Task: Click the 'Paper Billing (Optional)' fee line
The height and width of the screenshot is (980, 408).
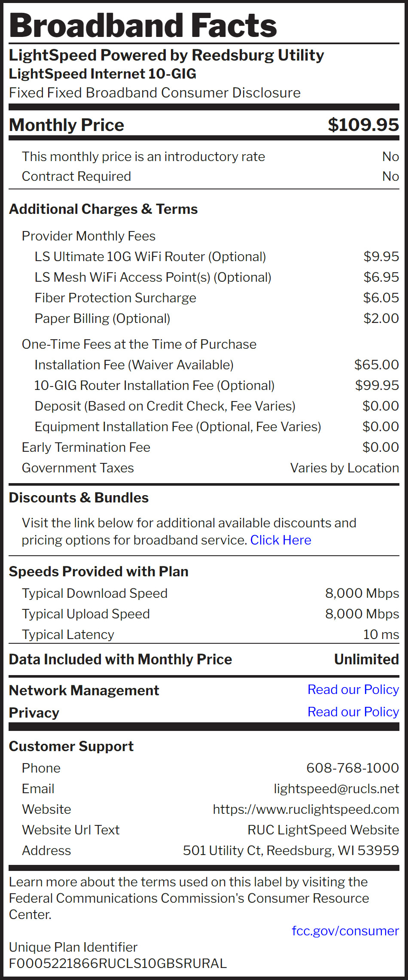Action: (102, 318)
